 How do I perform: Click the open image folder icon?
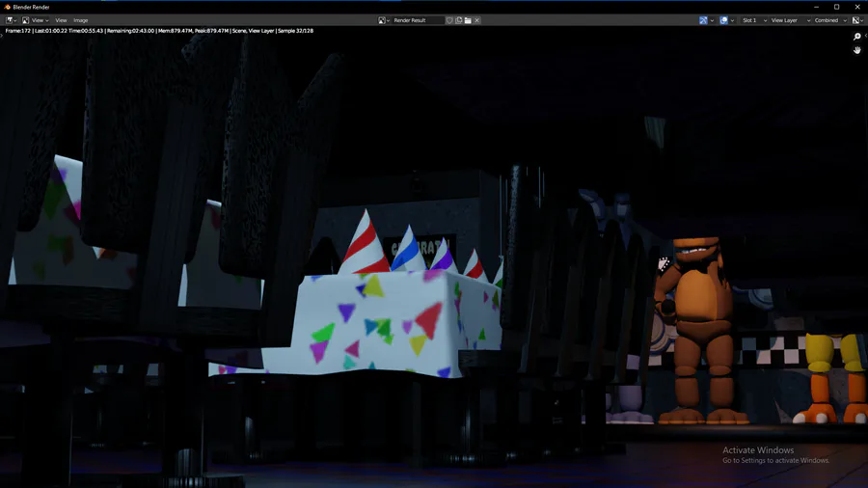(x=468, y=20)
